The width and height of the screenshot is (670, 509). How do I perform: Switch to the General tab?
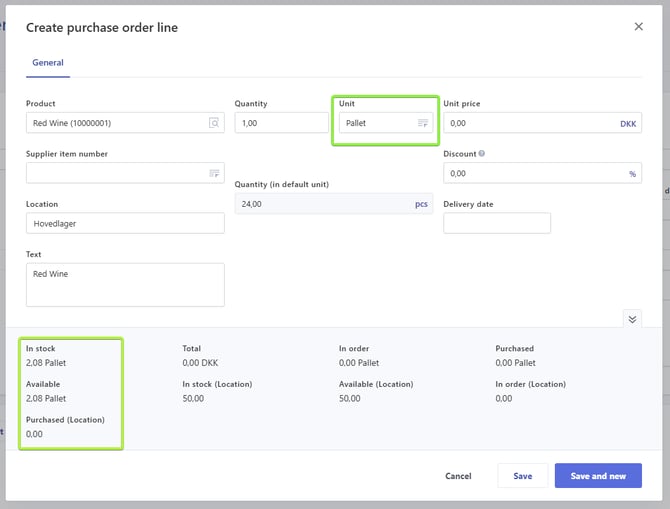(48, 63)
